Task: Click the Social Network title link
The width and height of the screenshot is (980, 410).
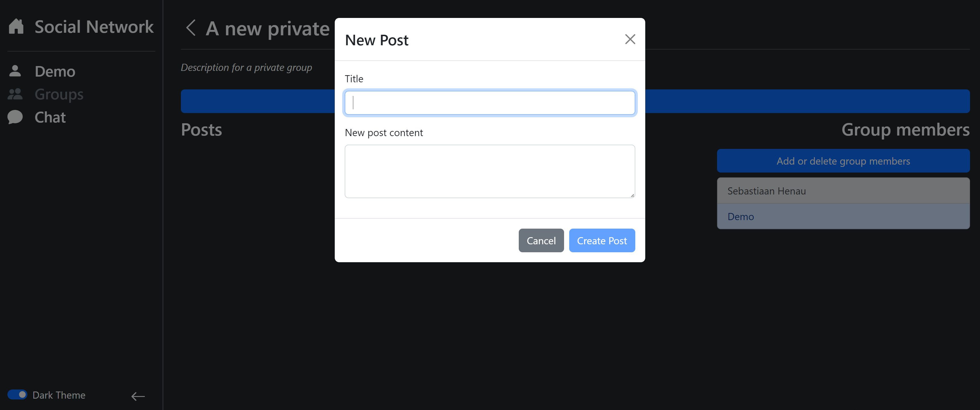Action: coord(94,27)
